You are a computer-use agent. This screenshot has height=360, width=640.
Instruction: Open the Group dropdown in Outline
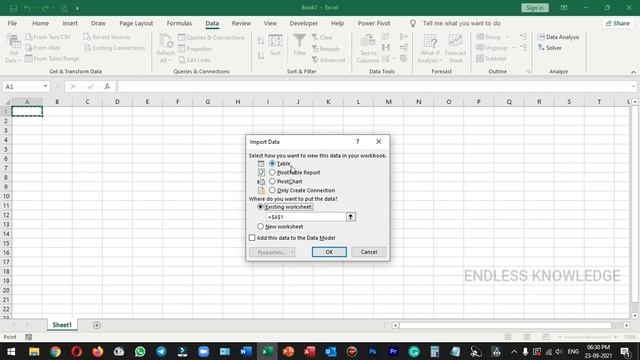coord(493,37)
